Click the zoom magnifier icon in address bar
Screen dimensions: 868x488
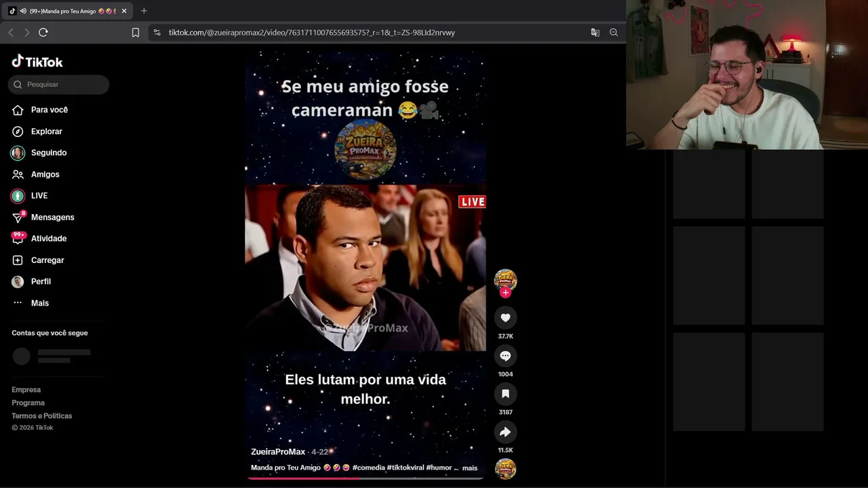(614, 33)
